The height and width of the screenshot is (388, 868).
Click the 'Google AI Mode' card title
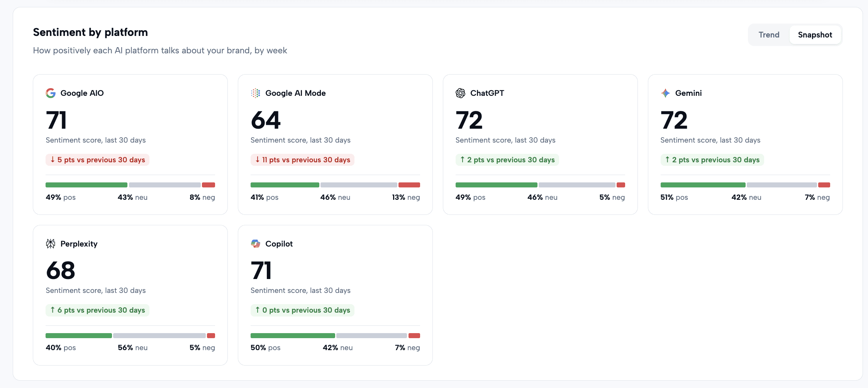[x=295, y=93]
